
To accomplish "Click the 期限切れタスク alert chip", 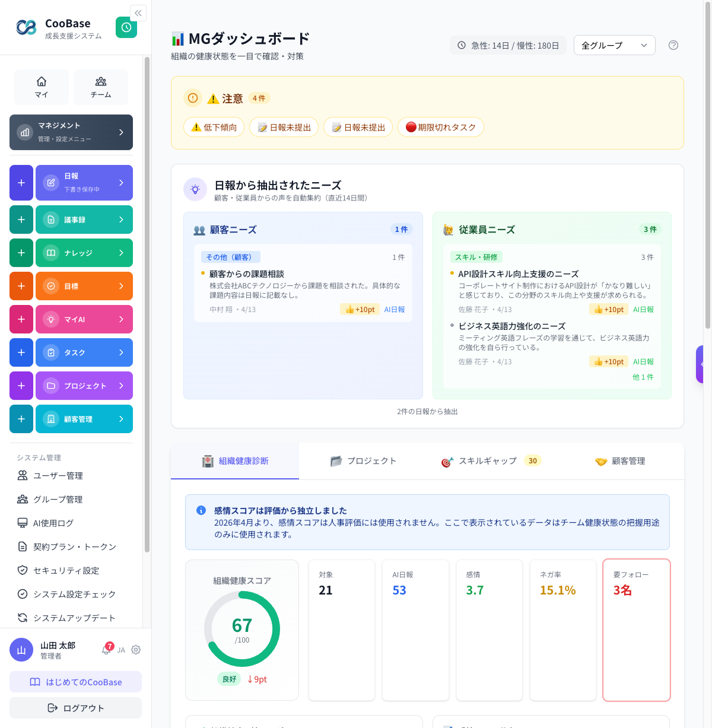I will (440, 127).
